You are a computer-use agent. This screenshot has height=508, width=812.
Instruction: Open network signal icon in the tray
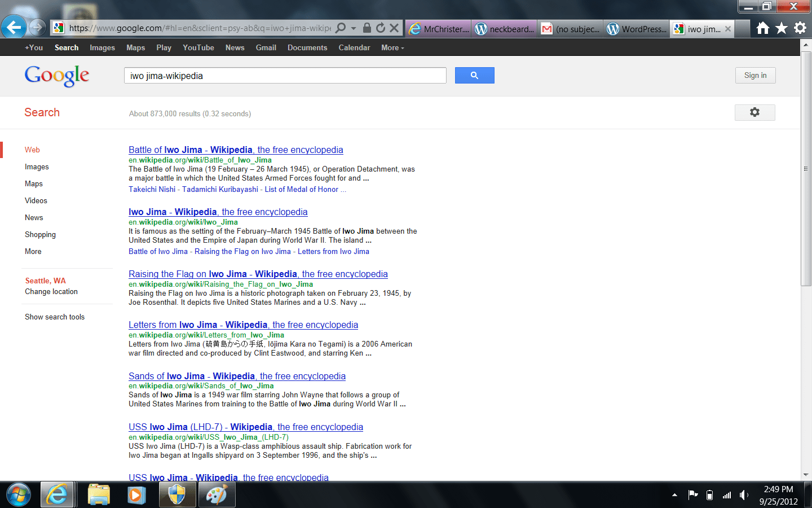[727, 495]
